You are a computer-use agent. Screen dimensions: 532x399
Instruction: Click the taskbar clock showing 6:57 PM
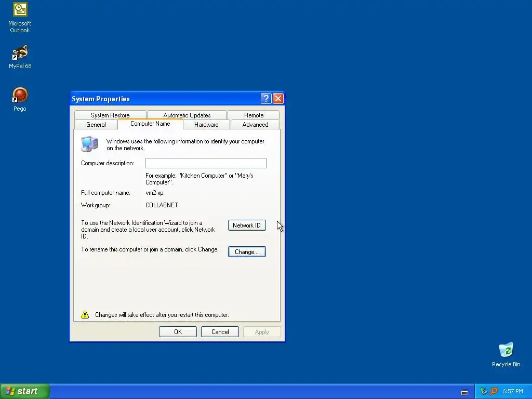click(x=513, y=391)
